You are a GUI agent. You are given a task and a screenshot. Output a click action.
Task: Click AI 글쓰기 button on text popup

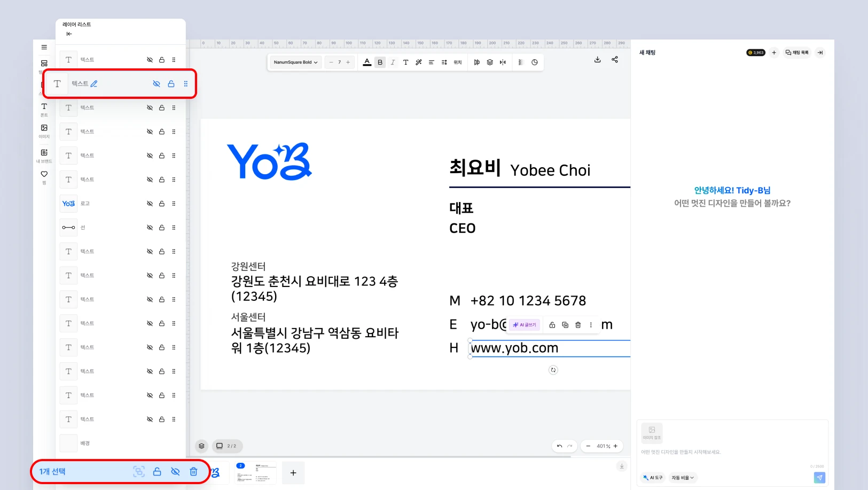[x=525, y=325]
